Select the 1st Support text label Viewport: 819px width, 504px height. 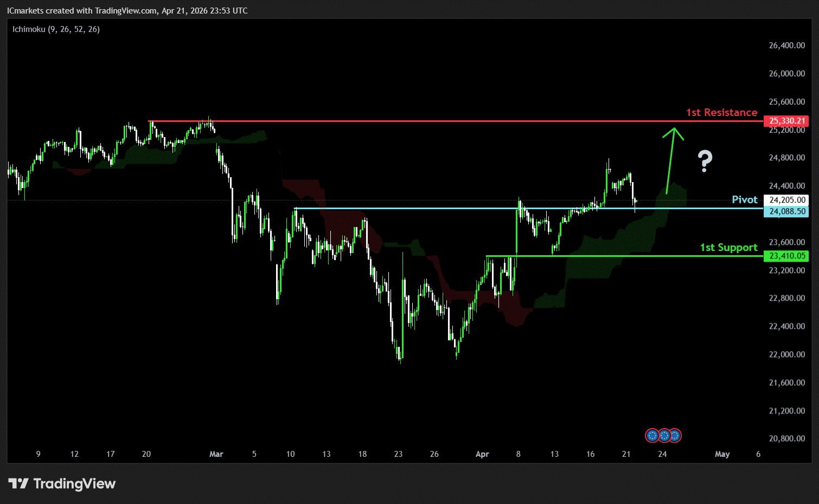click(x=728, y=248)
